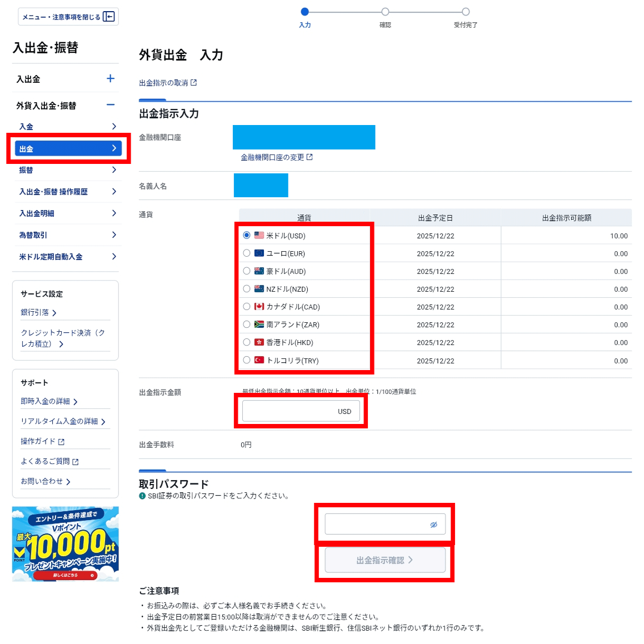644x644 pixels.
Task: Select the カナダドル(CAD) radio button
Action: pos(246,307)
